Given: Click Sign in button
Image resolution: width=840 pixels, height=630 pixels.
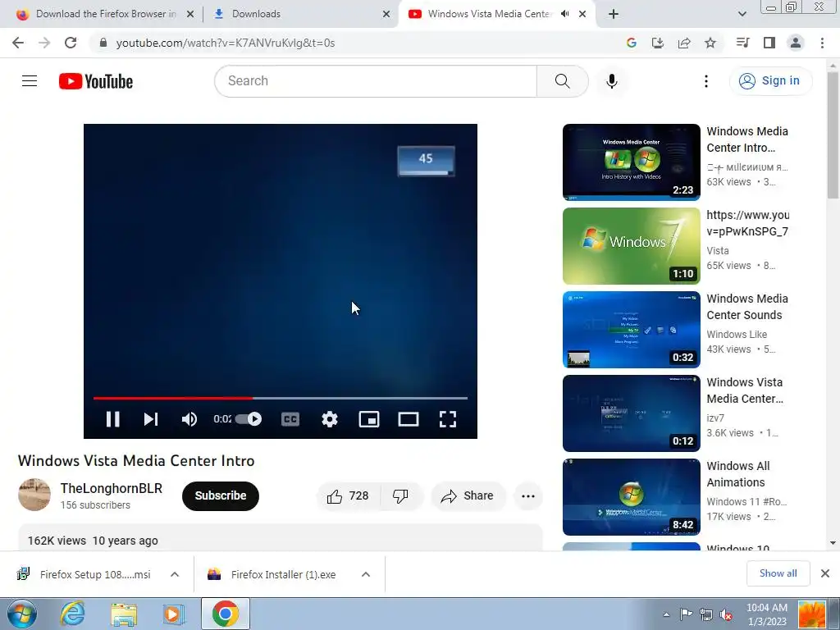Looking at the screenshot, I should pyautogui.click(x=770, y=81).
